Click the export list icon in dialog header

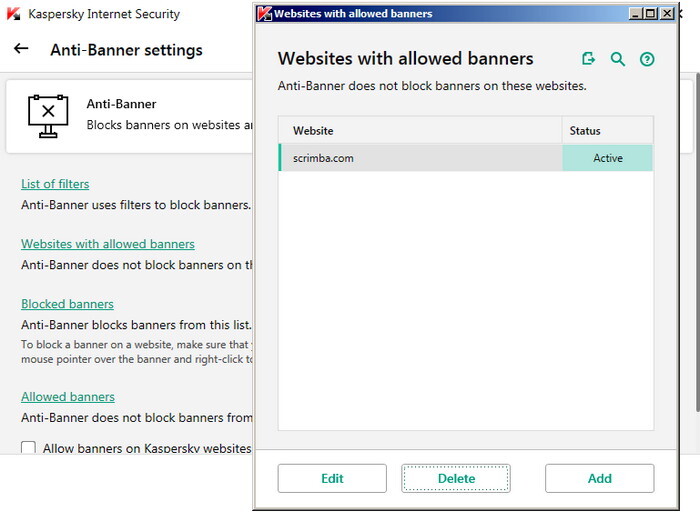coord(588,58)
